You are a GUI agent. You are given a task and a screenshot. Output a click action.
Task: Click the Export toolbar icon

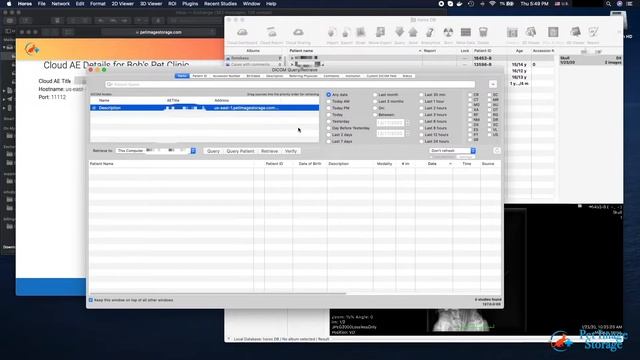pos(347,33)
